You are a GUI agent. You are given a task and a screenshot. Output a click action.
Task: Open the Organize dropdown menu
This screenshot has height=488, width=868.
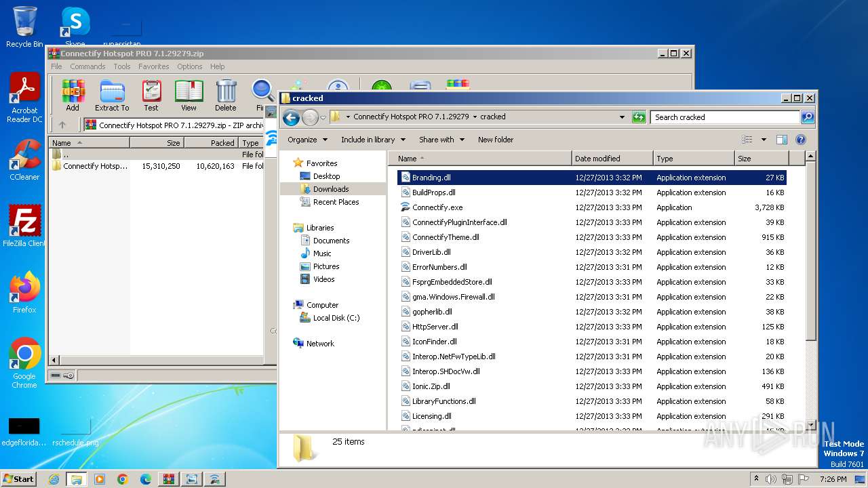(x=307, y=140)
